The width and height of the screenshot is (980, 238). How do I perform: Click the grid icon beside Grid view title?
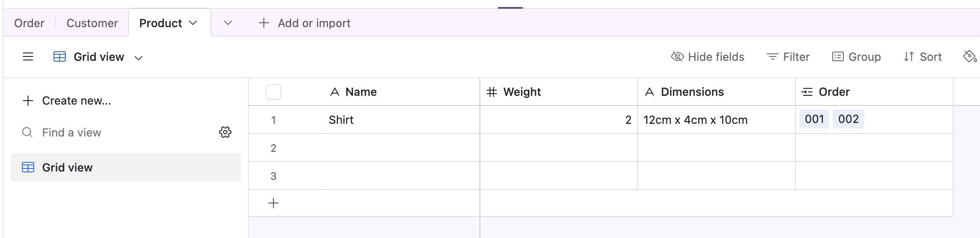(60, 57)
